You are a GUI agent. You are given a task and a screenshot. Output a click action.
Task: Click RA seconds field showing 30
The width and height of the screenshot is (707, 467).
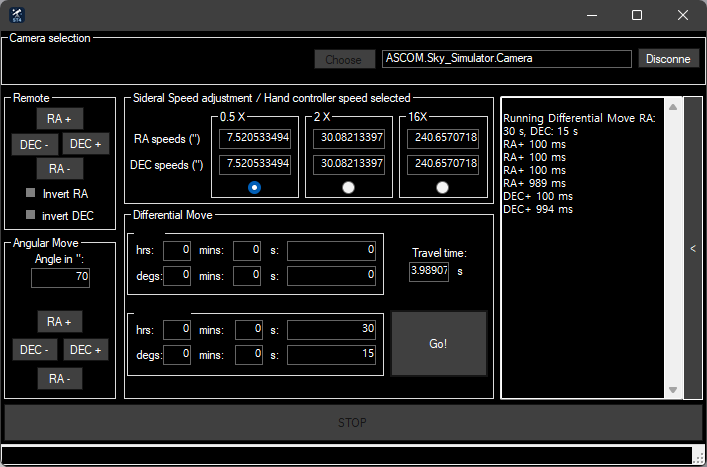[x=331, y=330]
